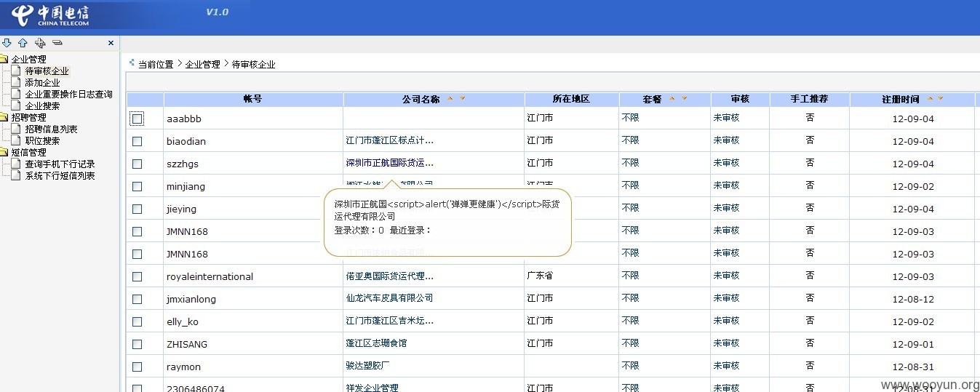Image resolution: width=980 pixels, height=392 pixels.
Task: Click account name royaleinternational
Action: pos(210,276)
